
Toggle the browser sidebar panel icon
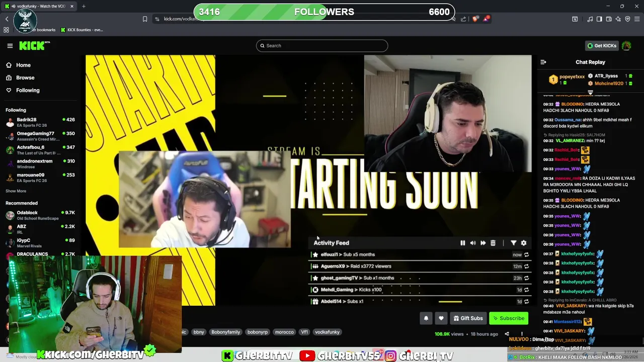pyautogui.click(x=599, y=19)
